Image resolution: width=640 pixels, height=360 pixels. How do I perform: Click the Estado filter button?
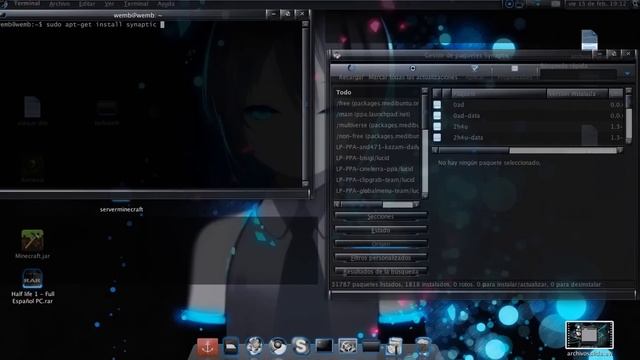381,230
